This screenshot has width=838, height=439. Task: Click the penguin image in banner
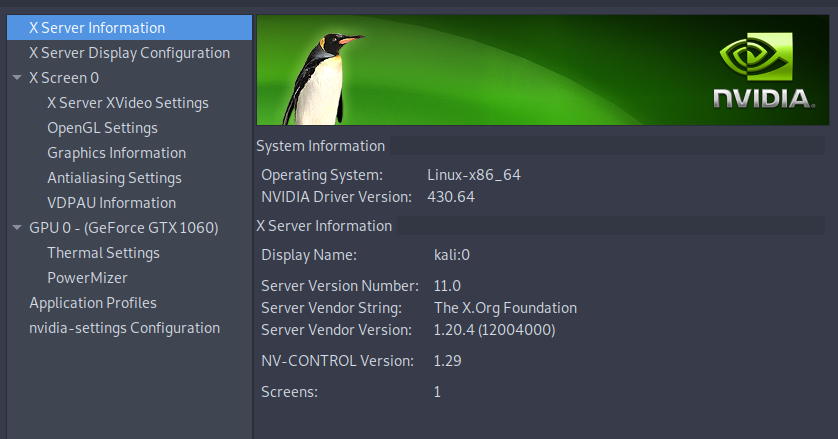coord(323,79)
